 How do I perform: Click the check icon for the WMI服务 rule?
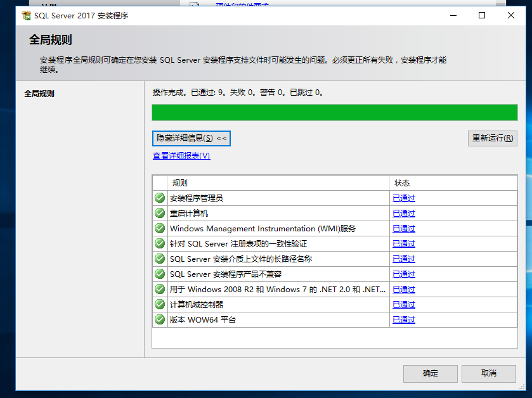(x=160, y=228)
